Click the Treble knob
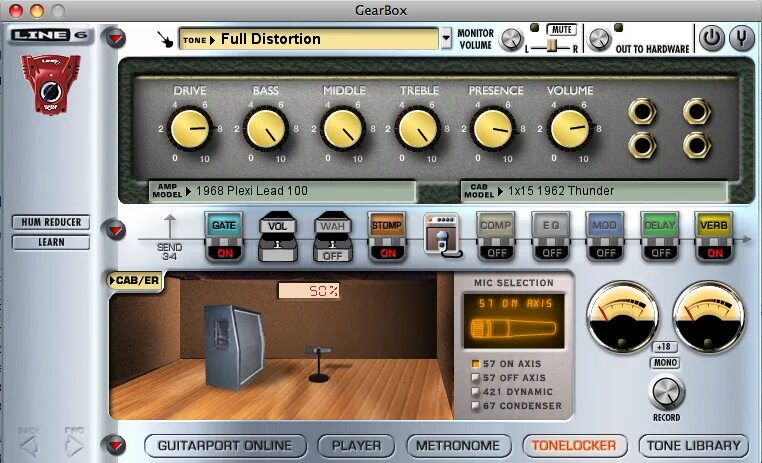 tap(417, 129)
